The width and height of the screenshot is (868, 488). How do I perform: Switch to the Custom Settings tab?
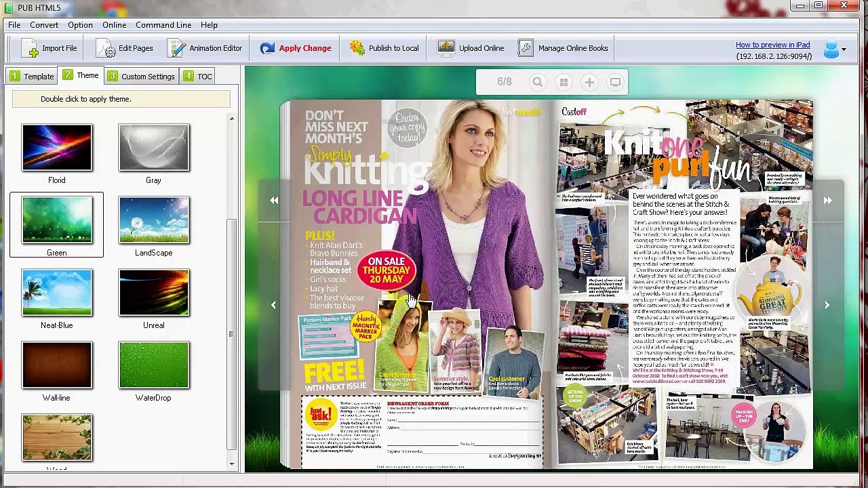click(x=142, y=76)
